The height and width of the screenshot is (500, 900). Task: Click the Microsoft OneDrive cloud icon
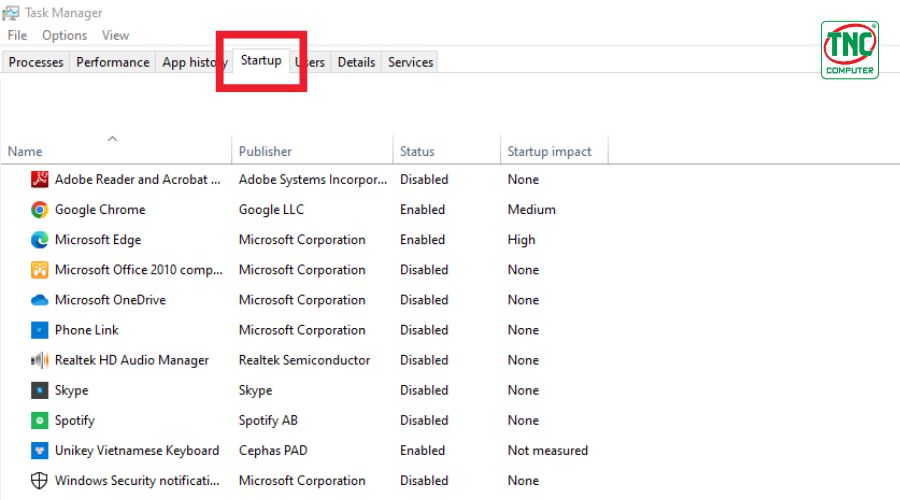pyautogui.click(x=39, y=300)
